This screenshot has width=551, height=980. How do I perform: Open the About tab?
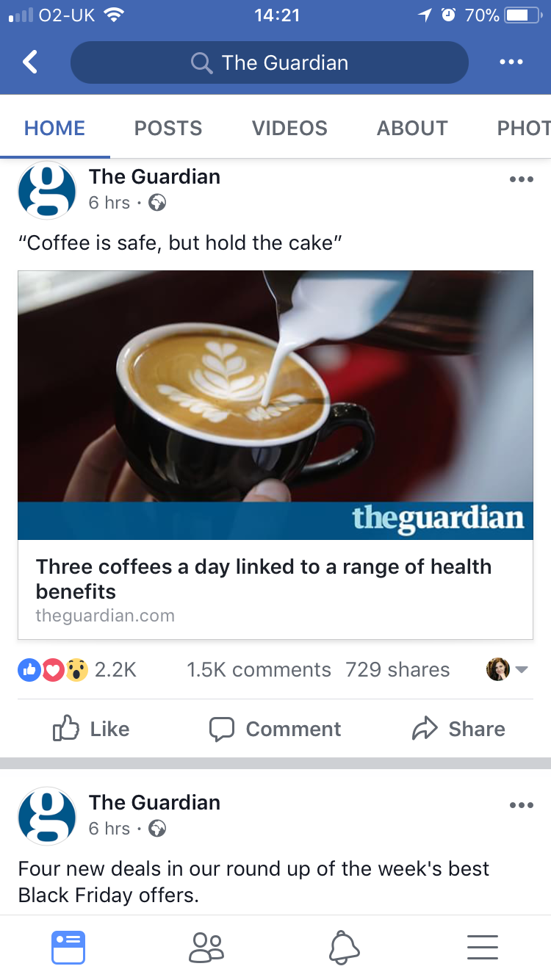point(412,128)
